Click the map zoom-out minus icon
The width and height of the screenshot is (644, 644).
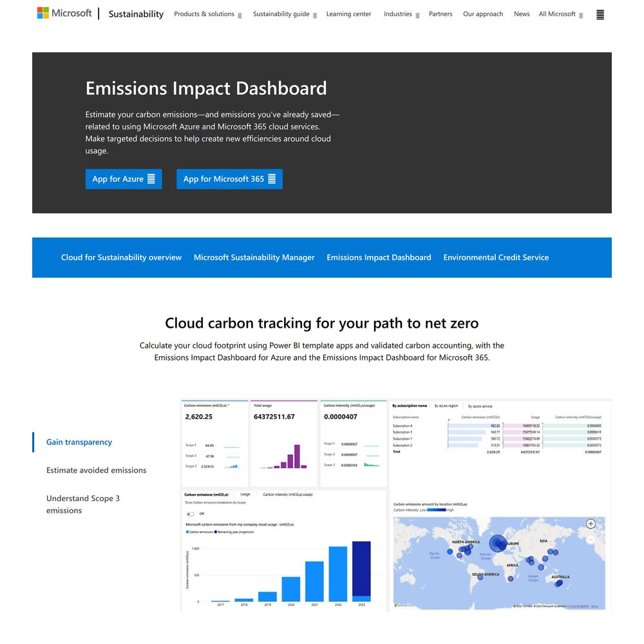pyautogui.click(x=591, y=539)
